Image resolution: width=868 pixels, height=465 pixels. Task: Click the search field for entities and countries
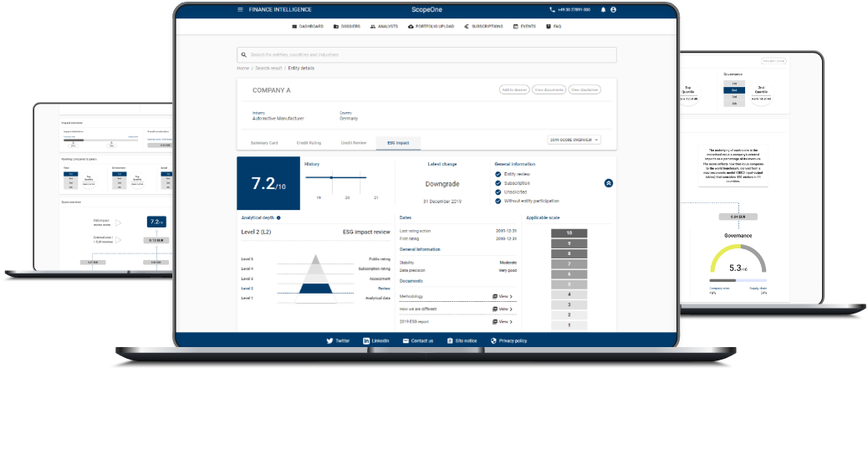pyautogui.click(x=426, y=55)
